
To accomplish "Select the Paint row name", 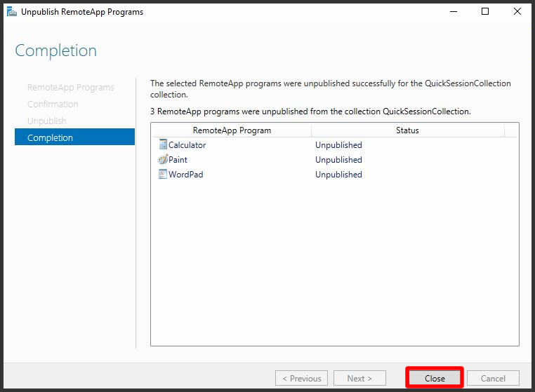I will [178, 159].
